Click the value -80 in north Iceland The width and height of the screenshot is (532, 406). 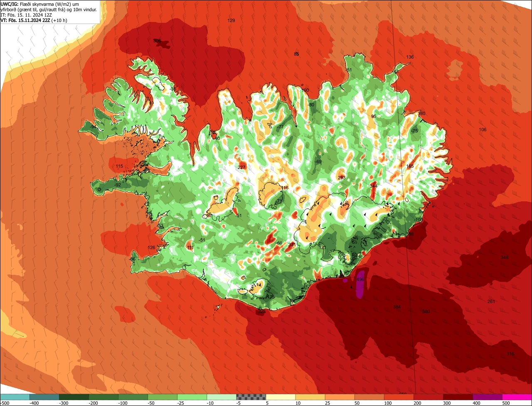[x=311, y=105]
